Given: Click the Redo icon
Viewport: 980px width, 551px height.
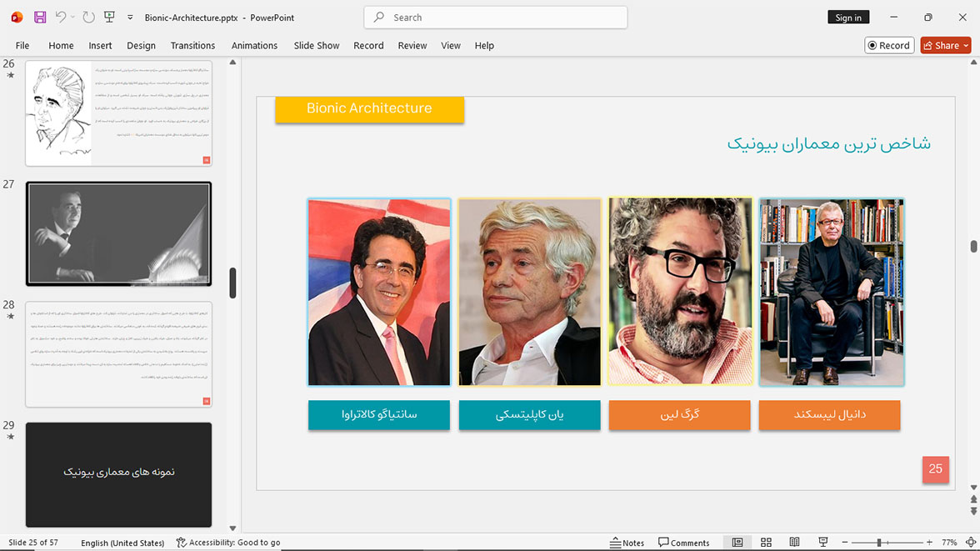Looking at the screenshot, I should [x=88, y=18].
